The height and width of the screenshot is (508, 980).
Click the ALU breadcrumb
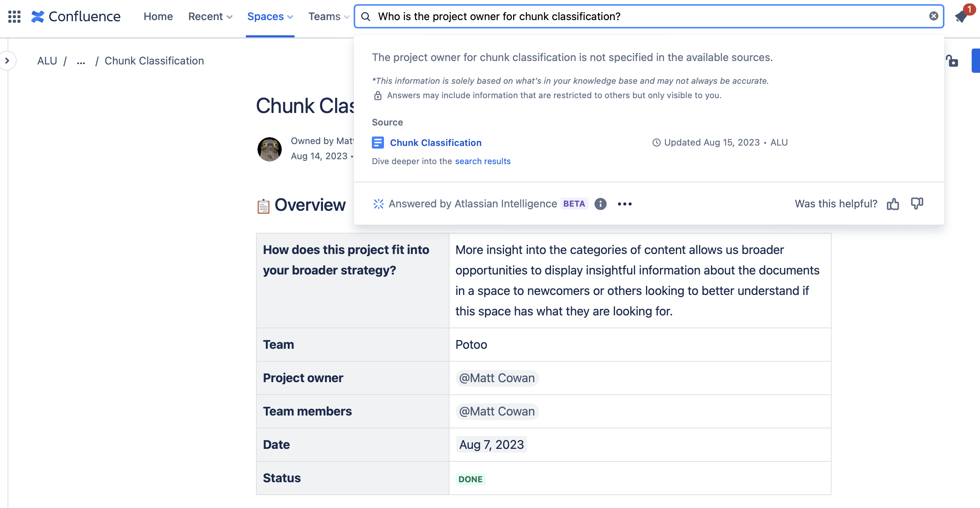tap(47, 61)
